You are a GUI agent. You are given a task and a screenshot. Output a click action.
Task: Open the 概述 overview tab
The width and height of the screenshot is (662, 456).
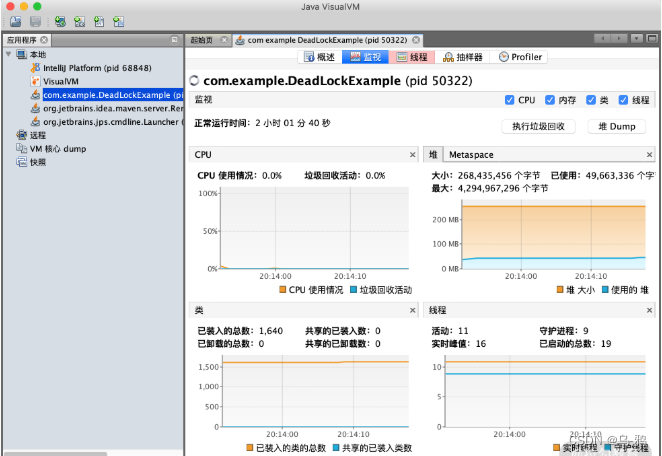click(x=320, y=57)
